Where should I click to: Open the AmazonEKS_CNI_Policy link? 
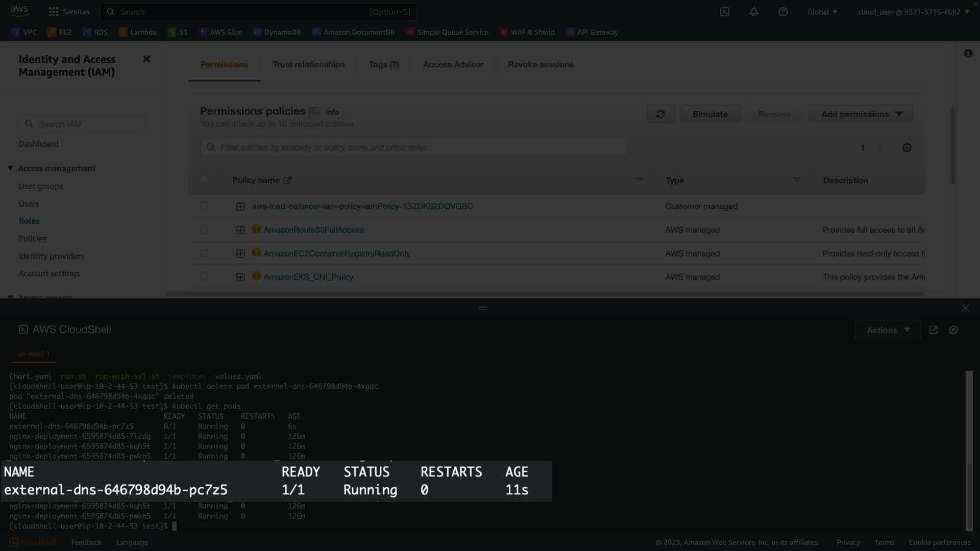(x=308, y=277)
